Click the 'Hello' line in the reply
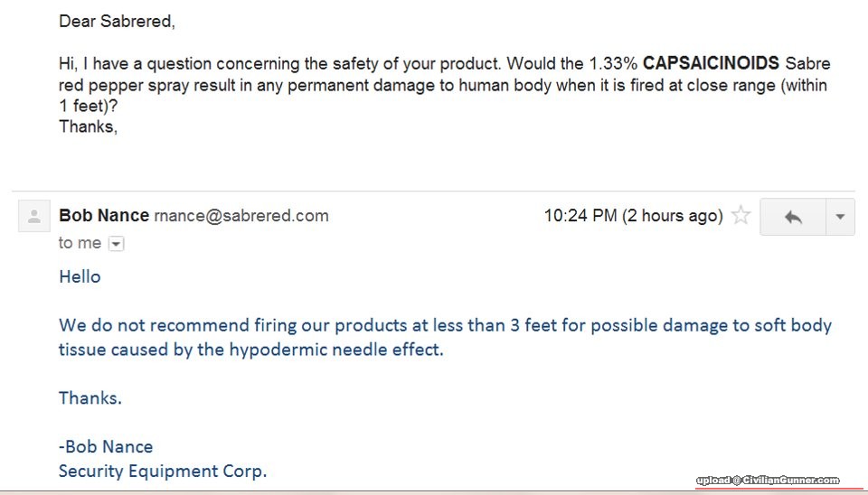 [80, 276]
